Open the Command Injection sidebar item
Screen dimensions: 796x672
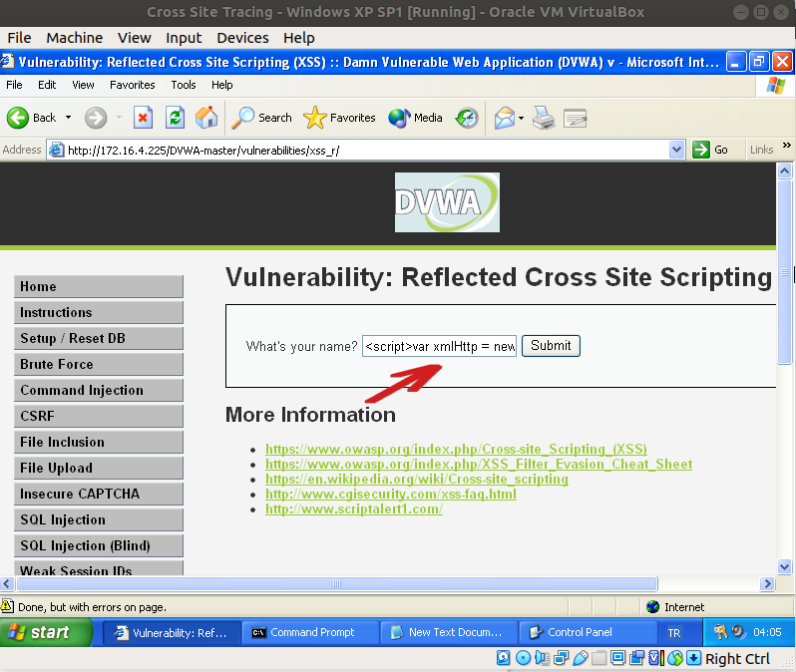tap(99, 390)
